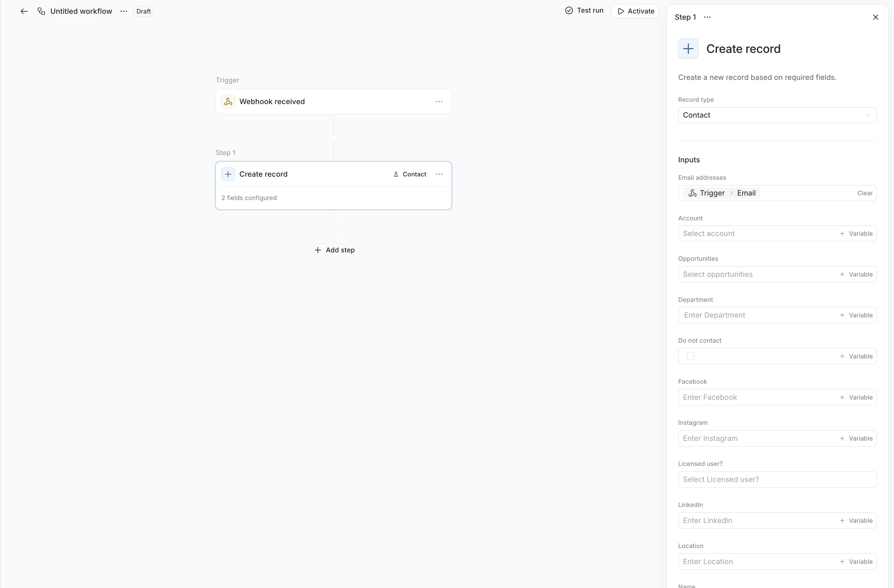Click the Activate button
Viewport: 894px width, 588px height.
(x=634, y=11)
